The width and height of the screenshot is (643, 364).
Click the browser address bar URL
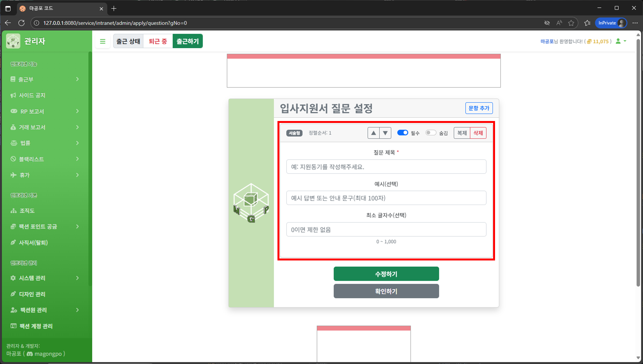pos(115,23)
